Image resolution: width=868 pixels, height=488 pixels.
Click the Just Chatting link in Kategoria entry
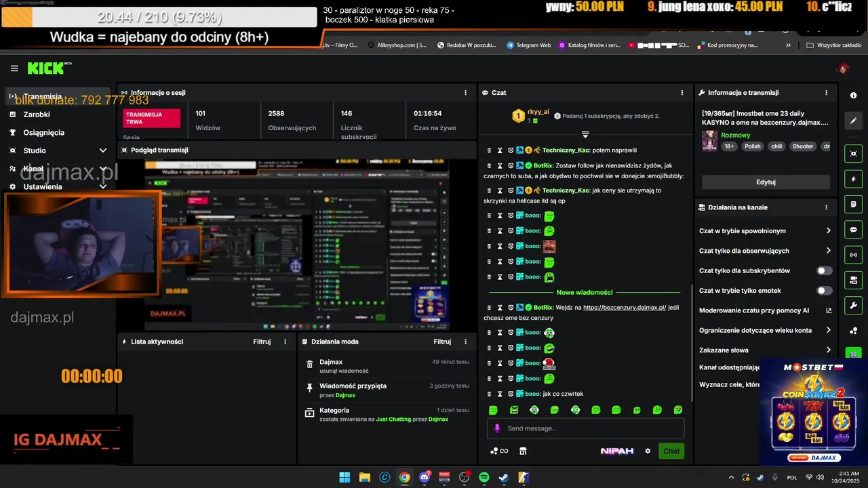tap(393, 420)
